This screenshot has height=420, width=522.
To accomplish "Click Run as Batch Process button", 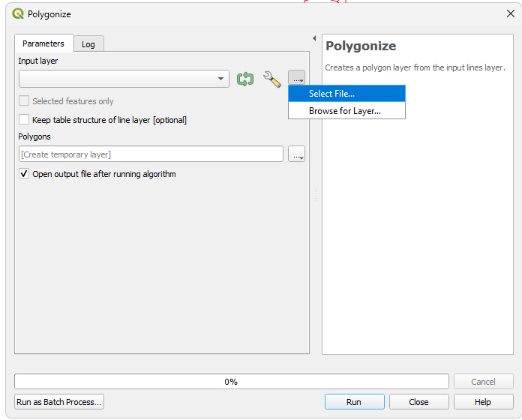I will click(x=59, y=402).
